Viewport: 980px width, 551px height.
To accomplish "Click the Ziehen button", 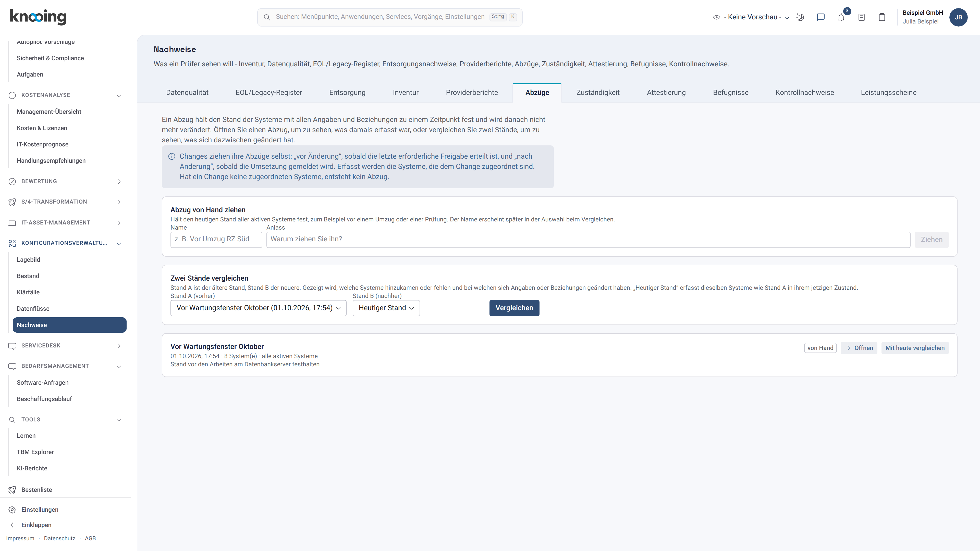I will (931, 240).
